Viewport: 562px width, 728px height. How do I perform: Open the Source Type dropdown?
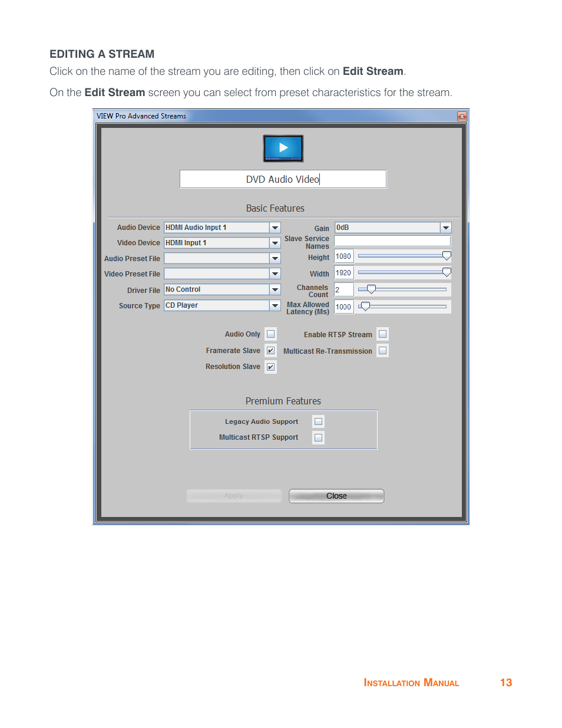275,305
